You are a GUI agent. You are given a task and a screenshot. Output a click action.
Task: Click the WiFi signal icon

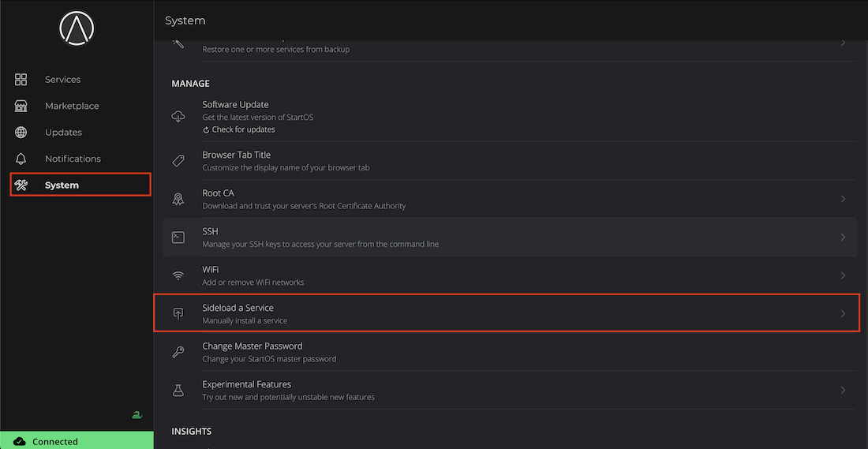pyautogui.click(x=178, y=275)
